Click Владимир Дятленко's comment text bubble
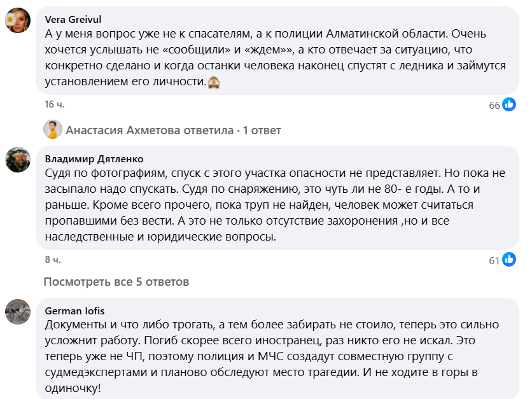 (x=277, y=198)
